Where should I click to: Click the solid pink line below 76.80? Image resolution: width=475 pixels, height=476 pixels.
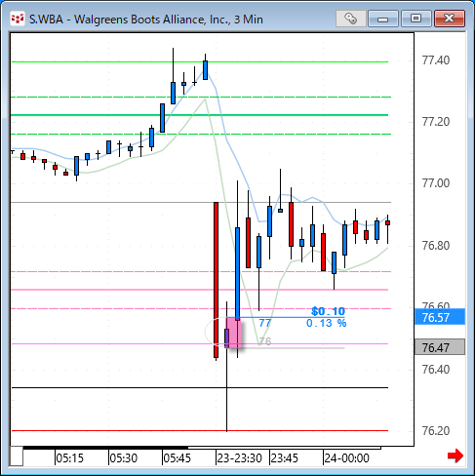tap(200, 290)
